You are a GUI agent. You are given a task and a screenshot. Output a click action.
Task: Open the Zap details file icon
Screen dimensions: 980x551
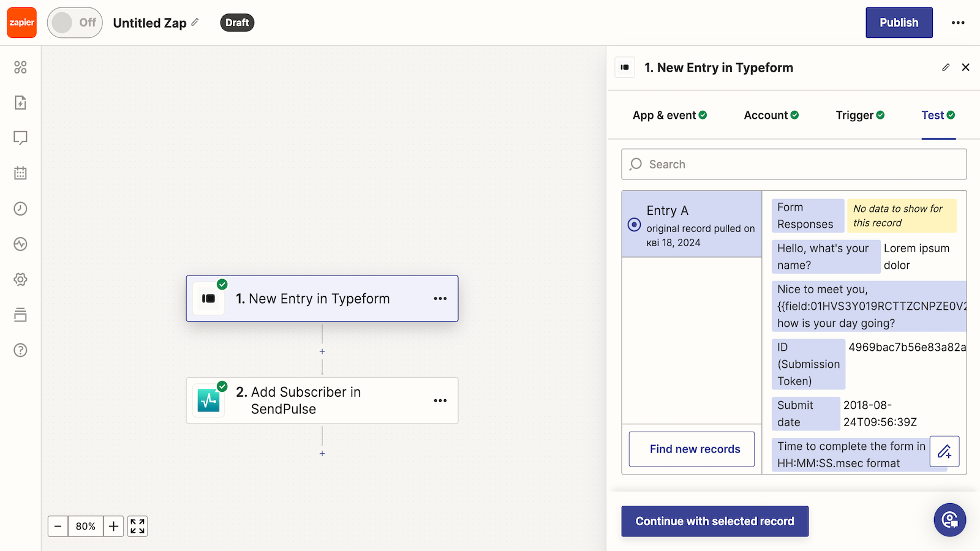(x=20, y=102)
